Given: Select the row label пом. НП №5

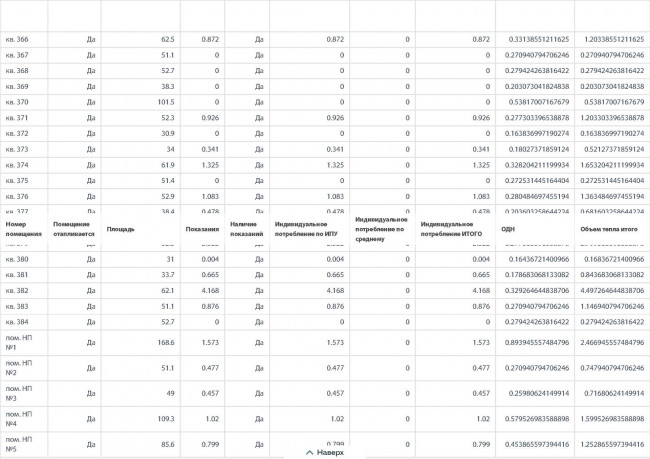Looking at the screenshot, I should pos(19,444).
